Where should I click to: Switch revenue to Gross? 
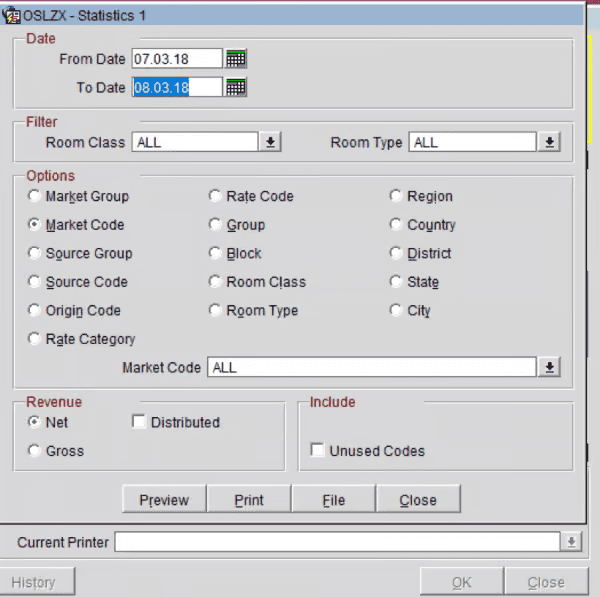[36, 451]
